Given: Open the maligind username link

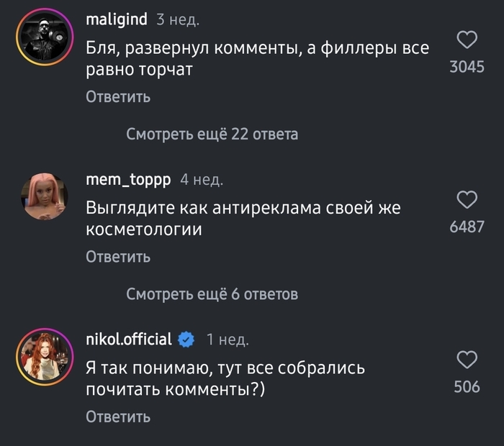Looking at the screenshot, I should click(117, 20).
